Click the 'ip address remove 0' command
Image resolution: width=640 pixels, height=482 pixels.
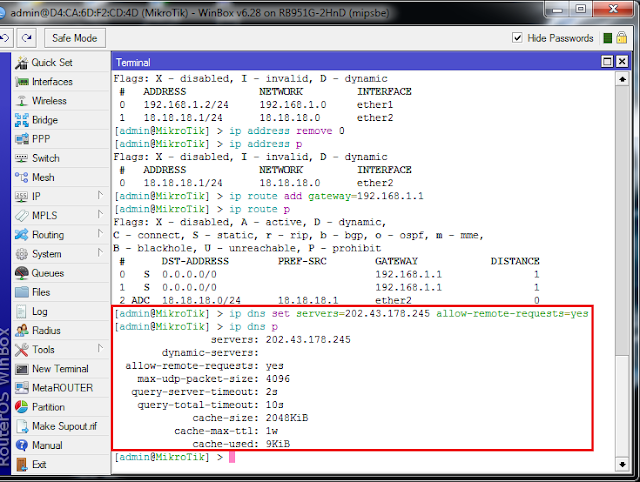[287, 131]
